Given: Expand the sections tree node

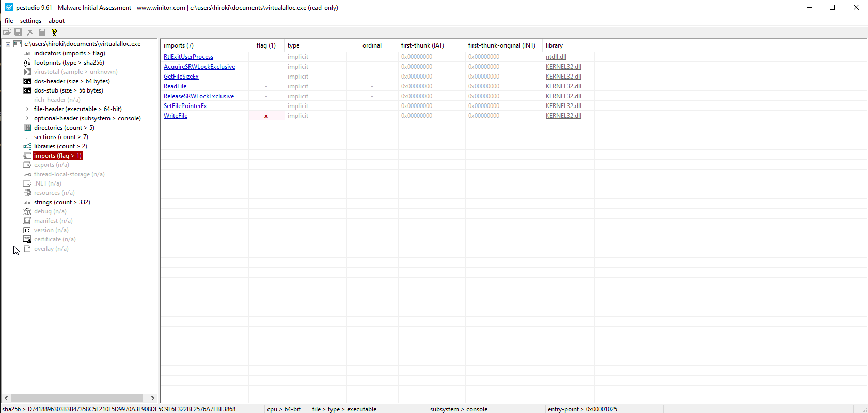Looking at the screenshot, I should [27, 137].
